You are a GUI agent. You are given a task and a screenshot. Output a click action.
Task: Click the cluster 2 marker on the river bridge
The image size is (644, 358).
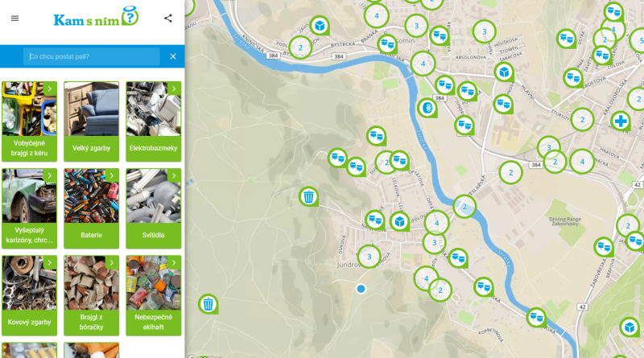[464, 207]
